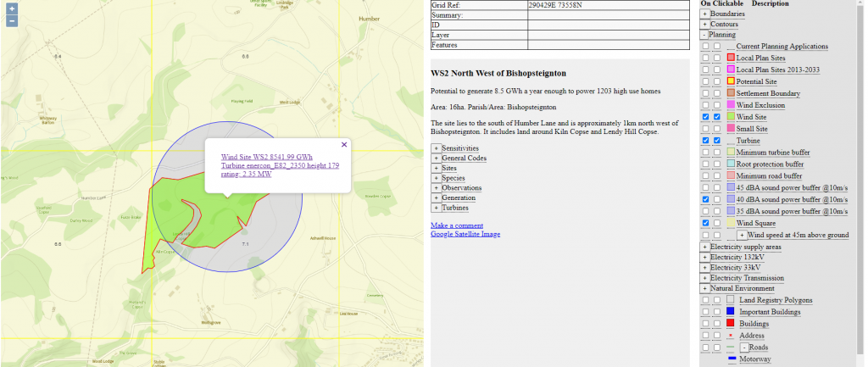Click the Potential Site yellow legend icon
This screenshot has height=367, width=868.
pos(731,81)
